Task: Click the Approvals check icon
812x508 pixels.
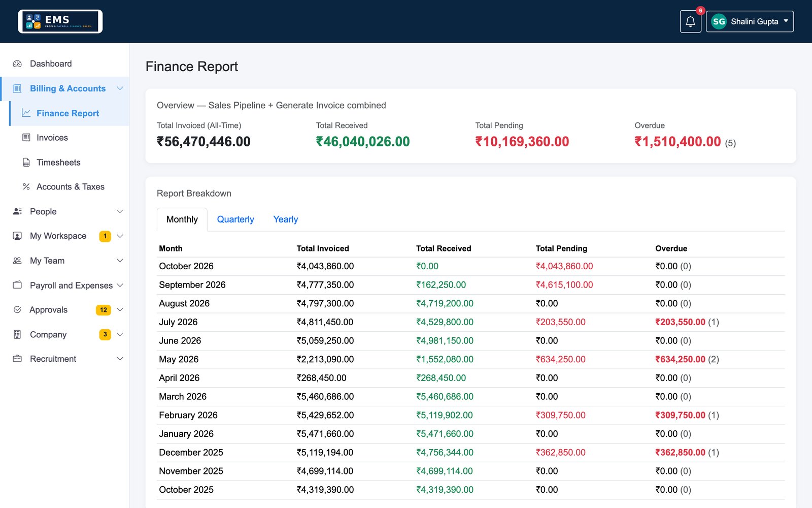Action: [17, 309]
